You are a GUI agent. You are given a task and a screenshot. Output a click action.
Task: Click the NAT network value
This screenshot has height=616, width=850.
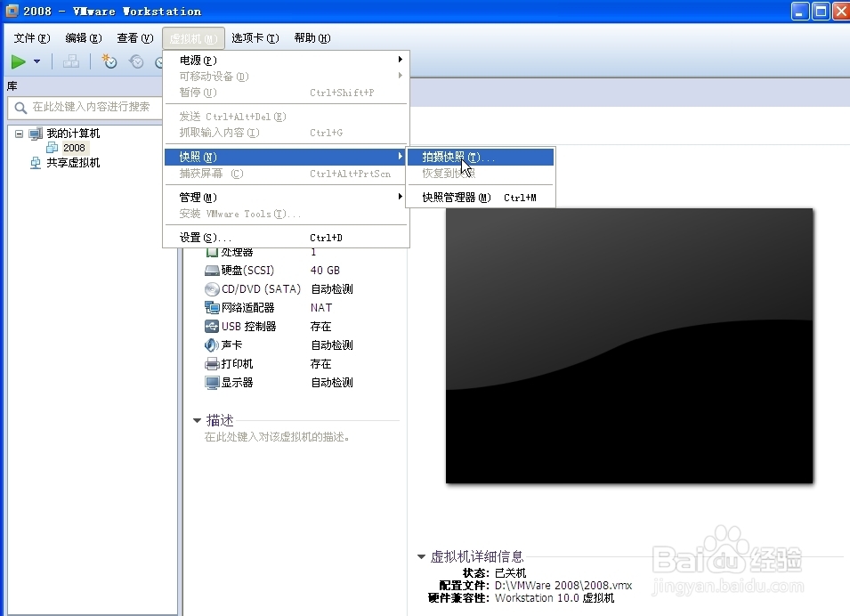(321, 308)
